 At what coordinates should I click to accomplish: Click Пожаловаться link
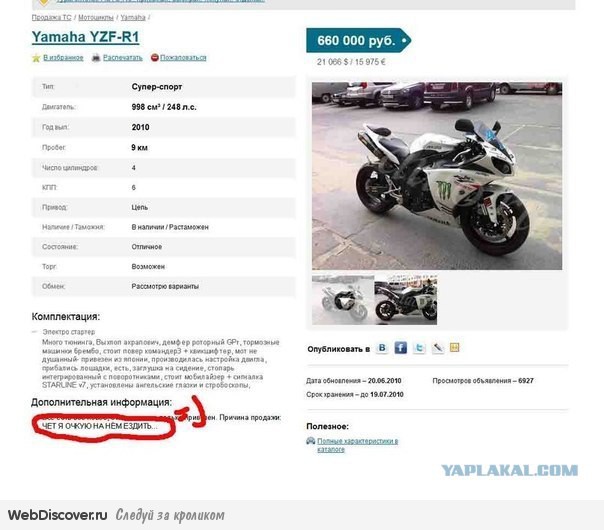pos(183,58)
